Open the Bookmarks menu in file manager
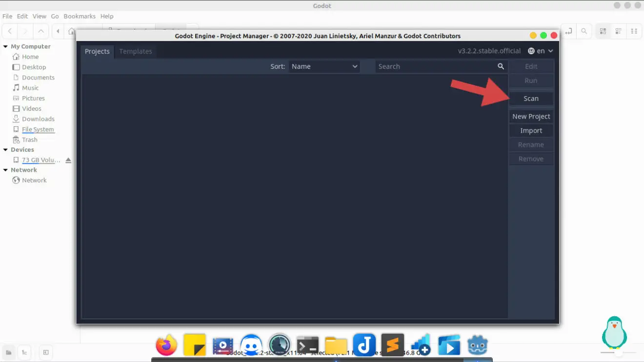 pos(80,16)
